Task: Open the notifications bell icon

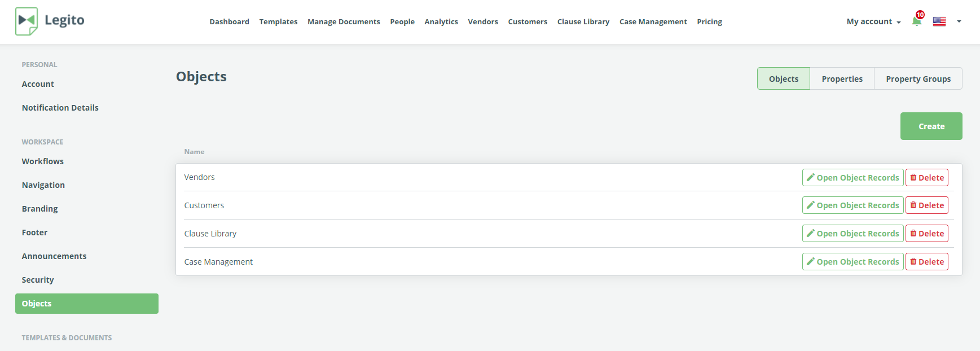Action: click(x=916, y=21)
